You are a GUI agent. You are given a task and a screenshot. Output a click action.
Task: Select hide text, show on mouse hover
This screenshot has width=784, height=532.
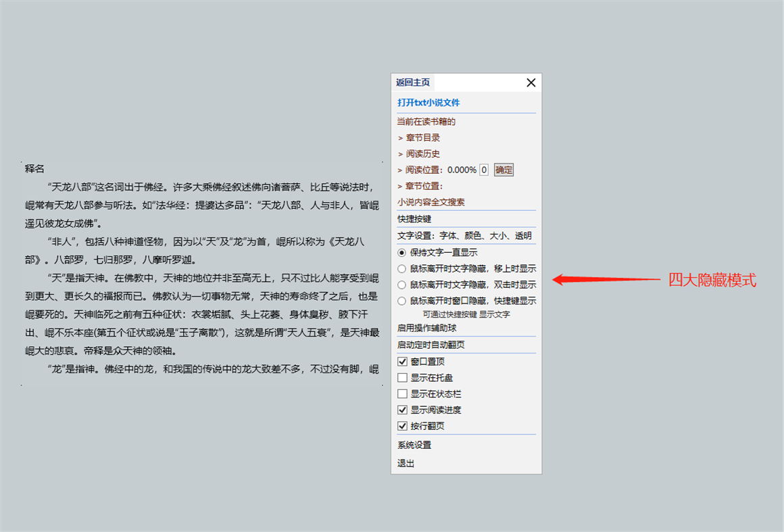[x=401, y=268]
